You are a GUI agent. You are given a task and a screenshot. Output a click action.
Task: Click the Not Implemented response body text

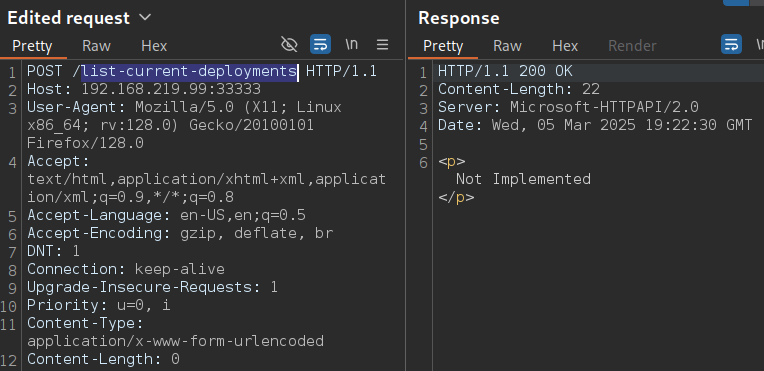[523, 179]
